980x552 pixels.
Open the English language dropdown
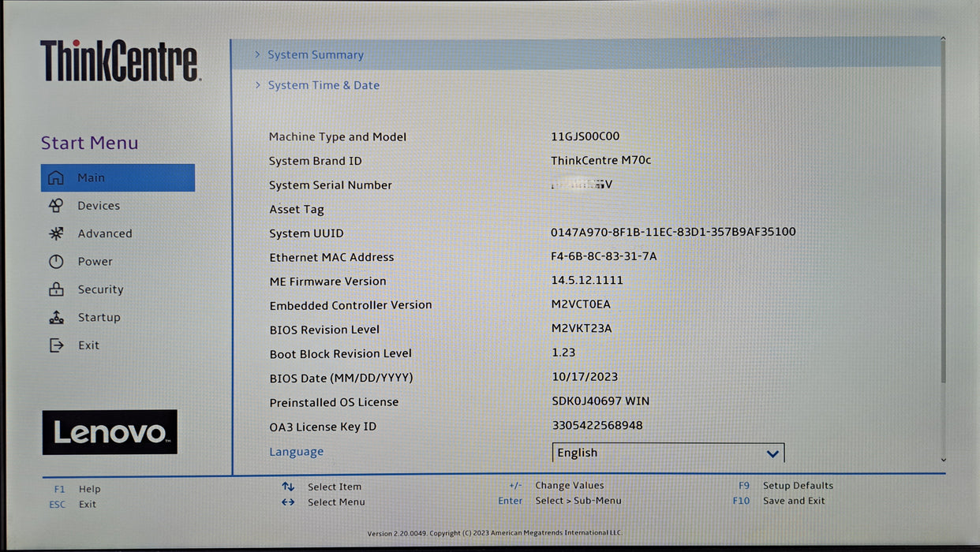coord(668,453)
